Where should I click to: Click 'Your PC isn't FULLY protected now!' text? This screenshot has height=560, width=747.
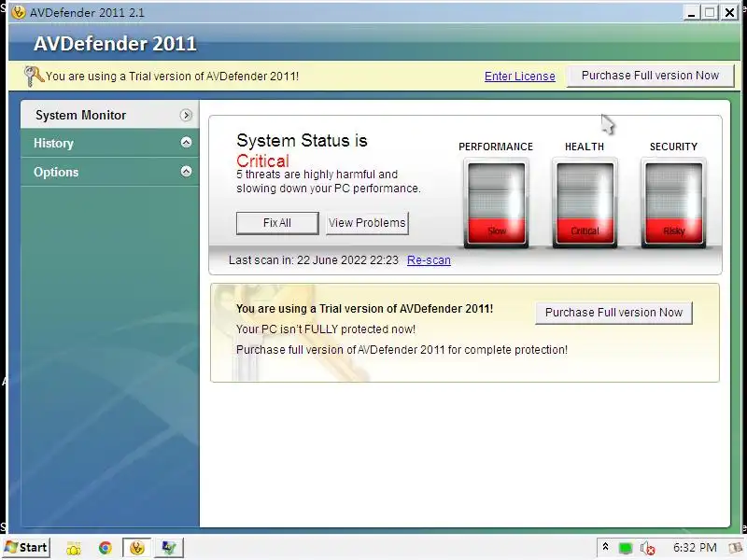(x=326, y=329)
